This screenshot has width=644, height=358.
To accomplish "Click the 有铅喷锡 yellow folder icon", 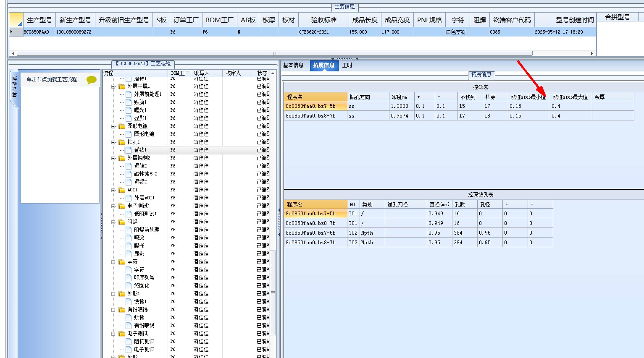I will coord(122,310).
